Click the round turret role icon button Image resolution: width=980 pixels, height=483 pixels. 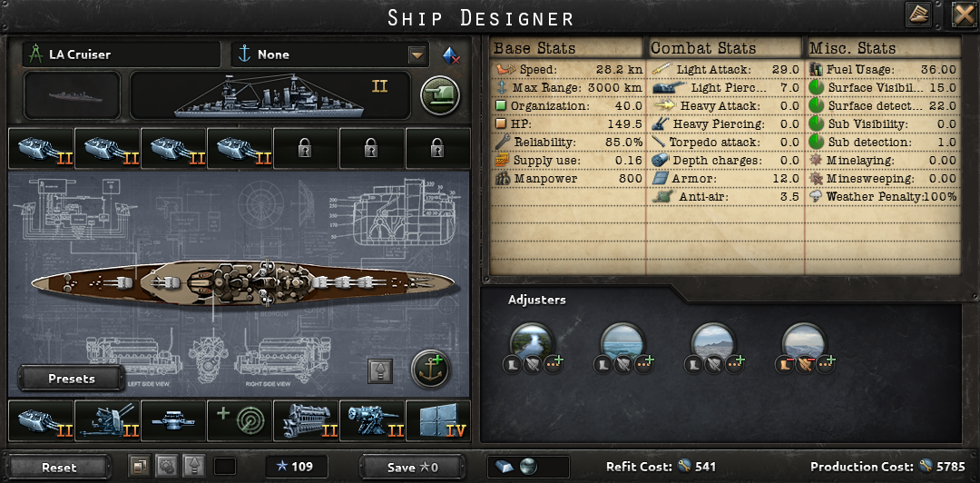coord(440,95)
